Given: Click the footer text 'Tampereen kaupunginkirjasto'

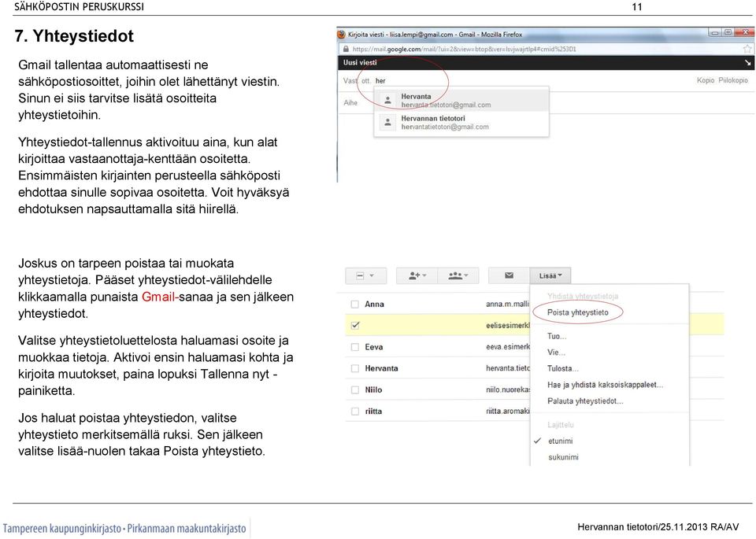Looking at the screenshot, I should click(61, 529).
